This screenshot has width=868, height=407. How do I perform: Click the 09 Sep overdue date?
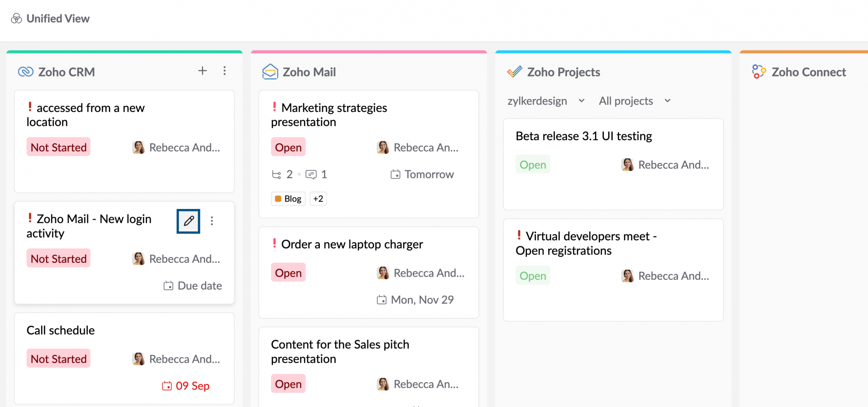(186, 386)
